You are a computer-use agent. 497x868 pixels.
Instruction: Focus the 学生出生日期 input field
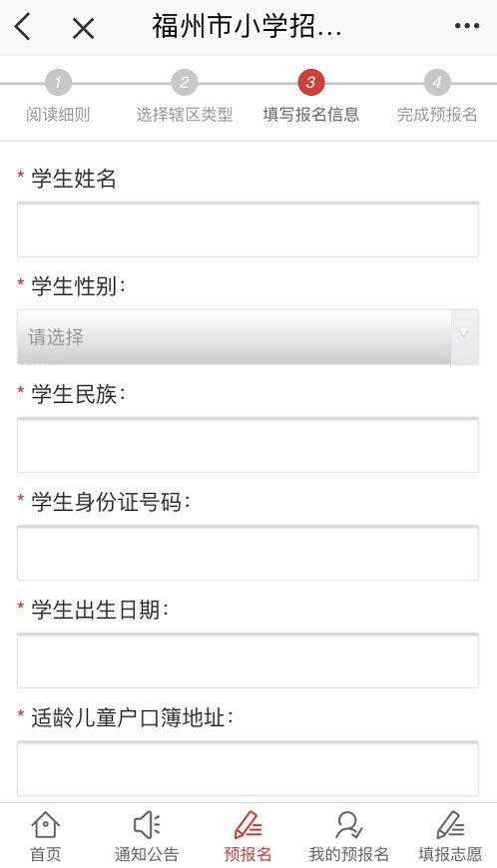pyautogui.click(x=248, y=660)
